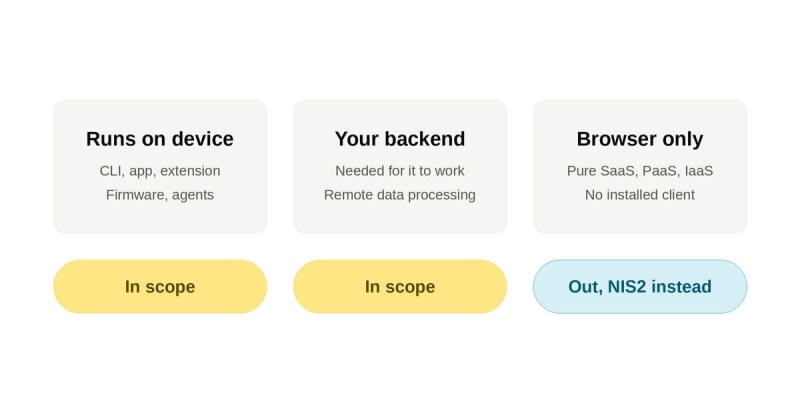Select the 'Your backend' card background
800x413 pixels.
[x=400, y=167]
